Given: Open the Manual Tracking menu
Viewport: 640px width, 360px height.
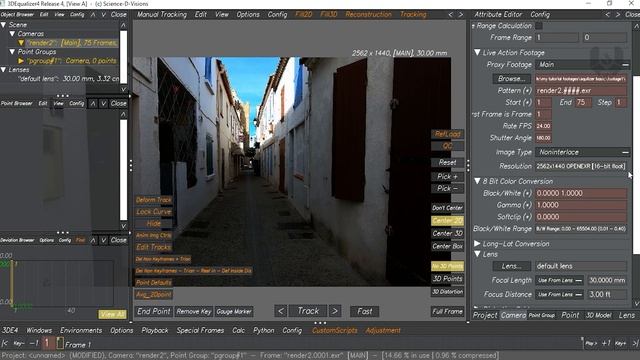Looking at the screenshot, I should pyautogui.click(x=162, y=14).
